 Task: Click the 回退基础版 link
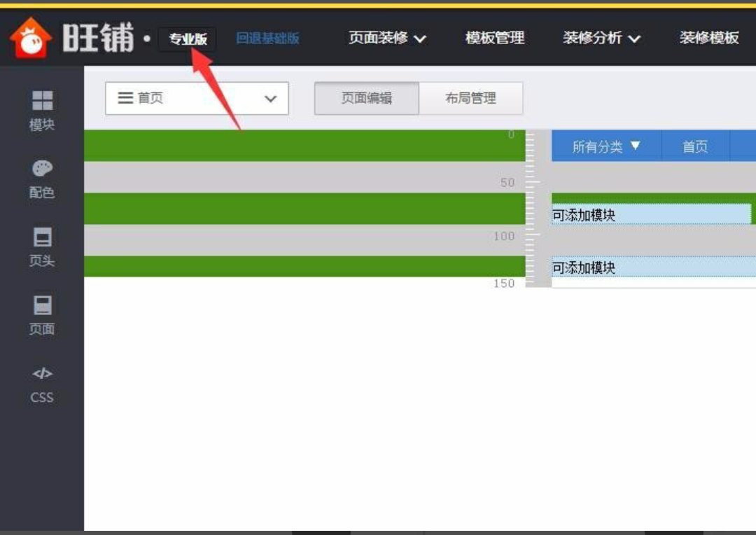click(x=267, y=38)
